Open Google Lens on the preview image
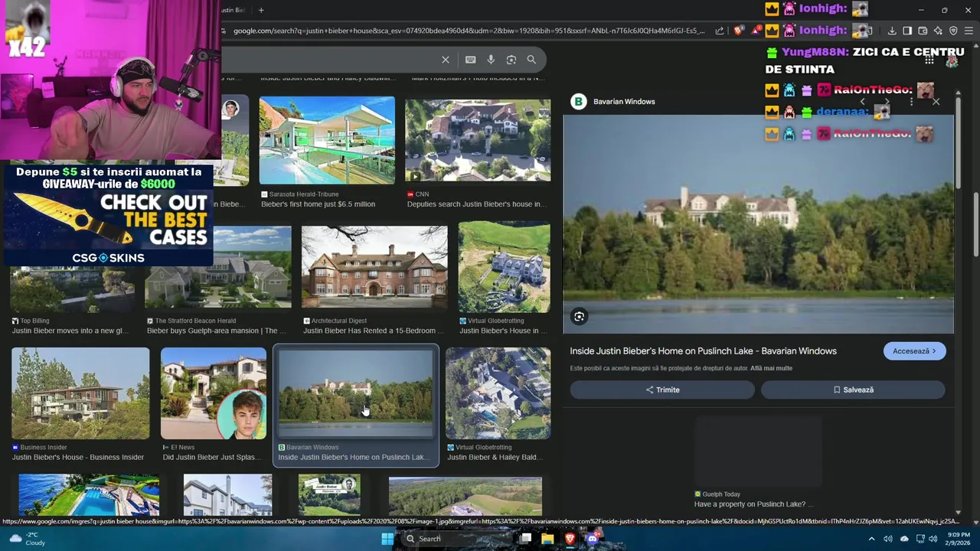Screen dimensions: 980x551 580,316
